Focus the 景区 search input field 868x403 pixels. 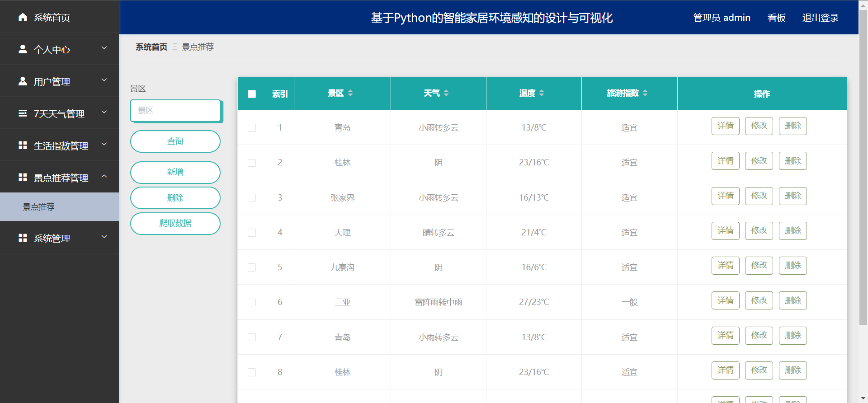click(175, 111)
